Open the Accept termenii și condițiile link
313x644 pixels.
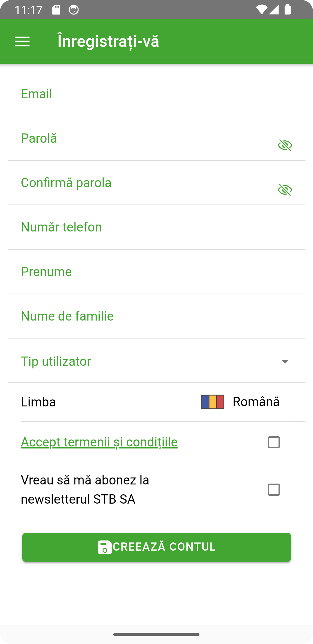tap(99, 442)
